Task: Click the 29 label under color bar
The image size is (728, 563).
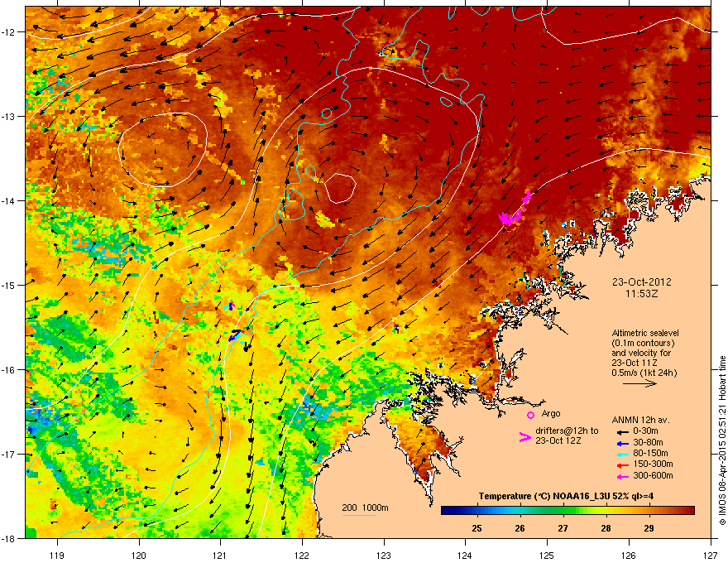Action: pyautogui.click(x=649, y=528)
